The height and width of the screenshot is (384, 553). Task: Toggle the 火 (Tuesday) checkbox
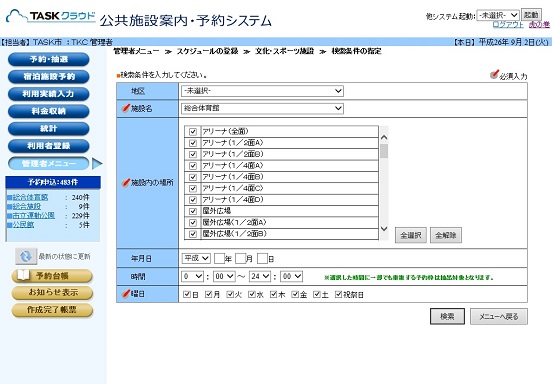230,294
